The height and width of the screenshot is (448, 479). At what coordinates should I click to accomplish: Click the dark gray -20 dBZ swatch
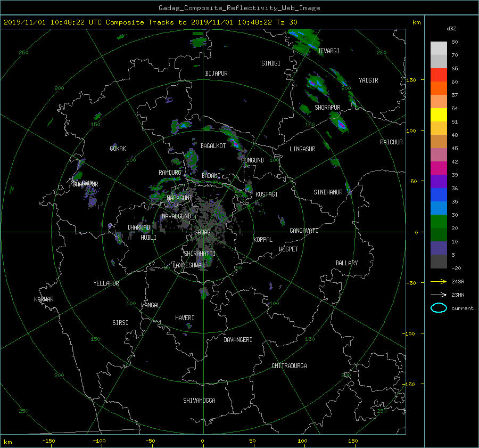(x=439, y=262)
